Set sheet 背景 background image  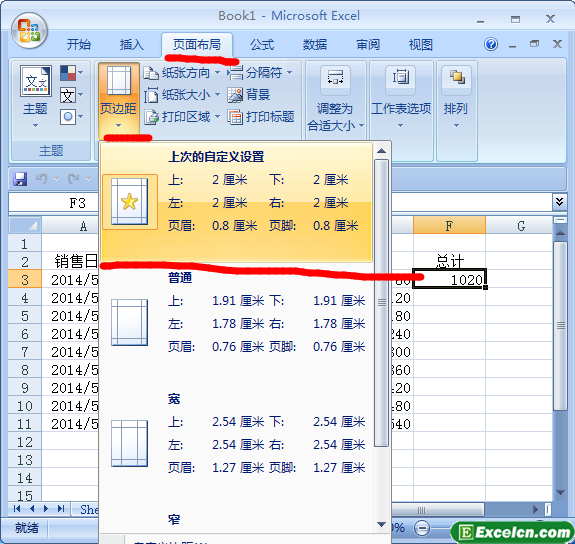pos(249,95)
